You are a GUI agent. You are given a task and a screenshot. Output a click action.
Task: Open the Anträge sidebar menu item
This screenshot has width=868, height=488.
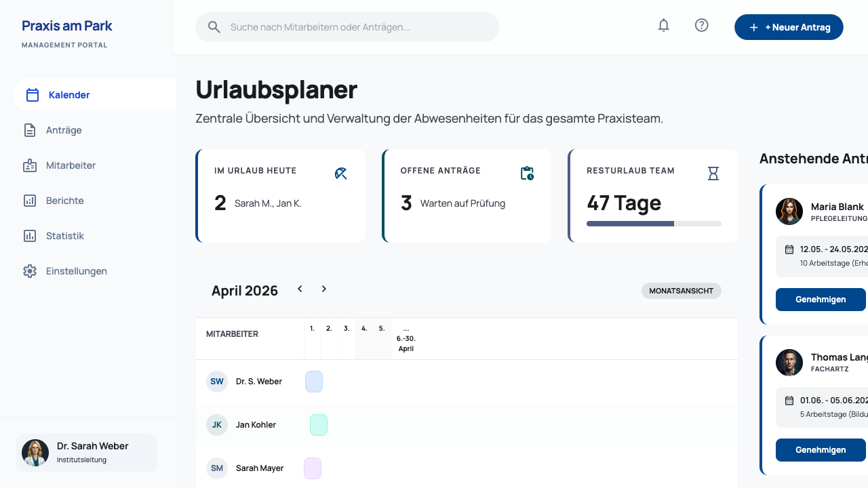pyautogui.click(x=64, y=130)
